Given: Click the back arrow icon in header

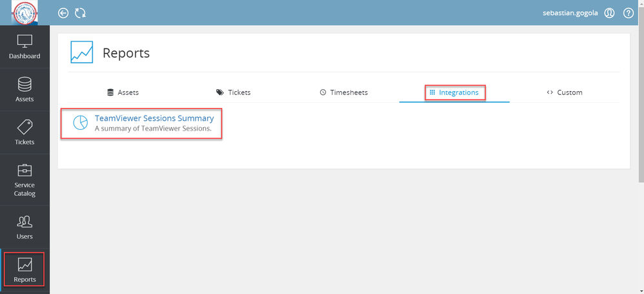Looking at the screenshot, I should (x=63, y=13).
